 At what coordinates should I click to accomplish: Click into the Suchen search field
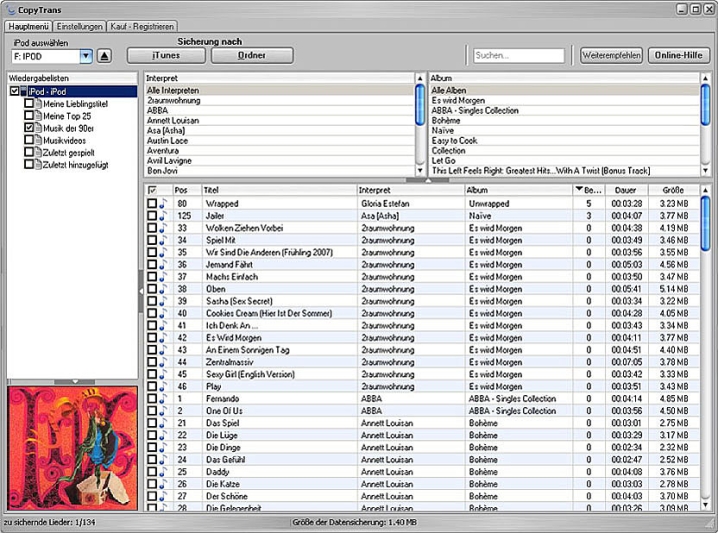(518, 56)
